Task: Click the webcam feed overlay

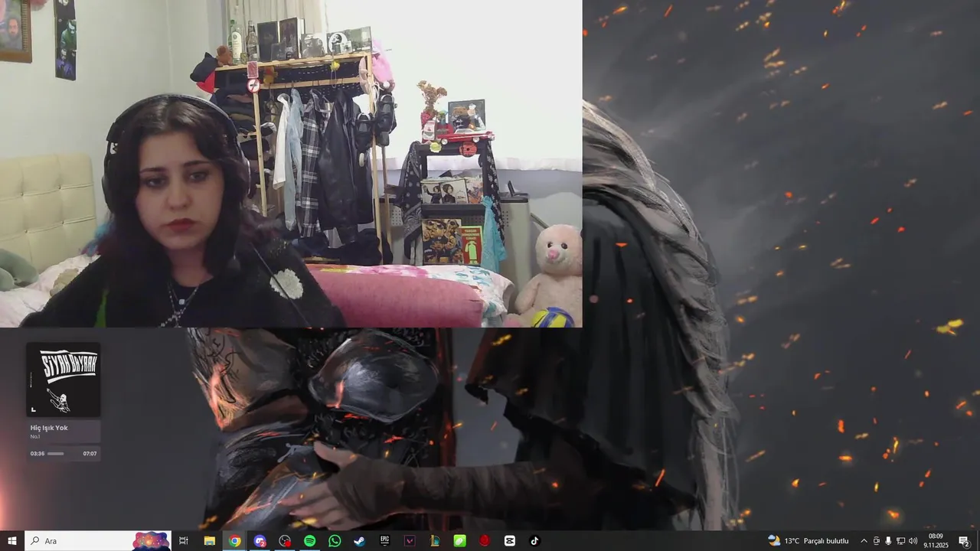Action: point(291,164)
